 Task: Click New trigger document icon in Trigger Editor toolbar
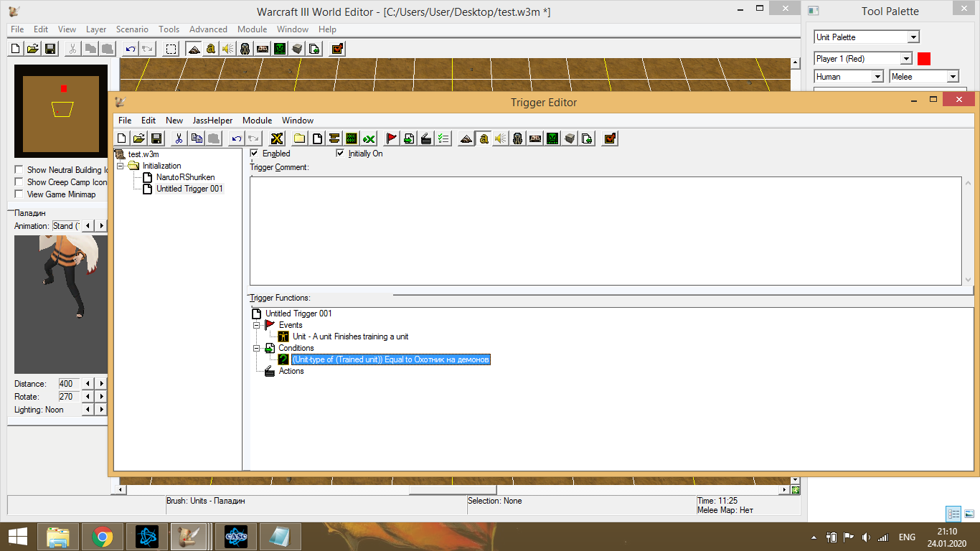click(121, 138)
